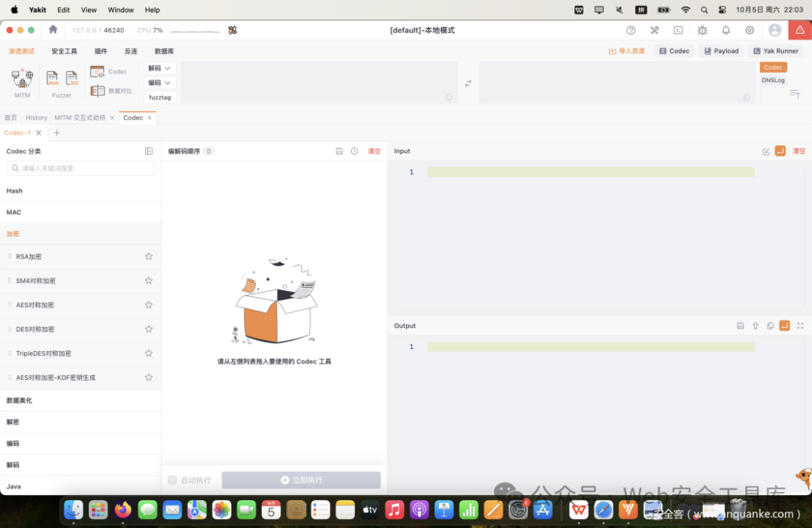
Task: Click the red warning alert icon
Action: [x=800, y=30]
